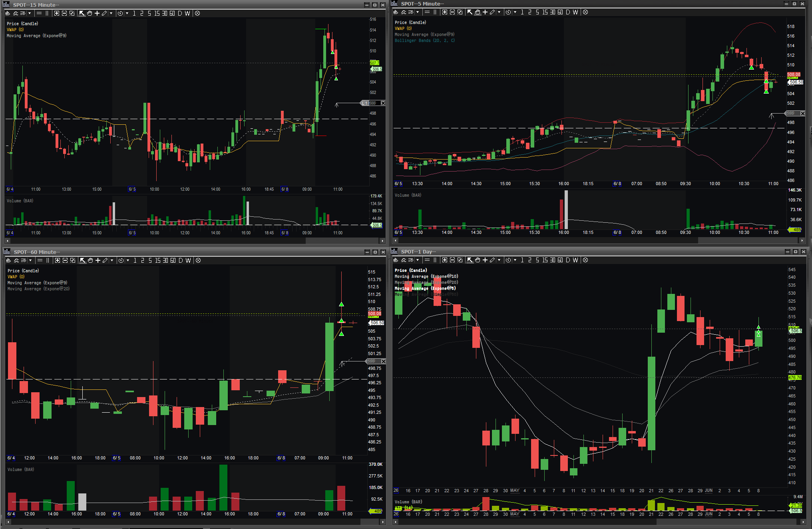Switch SPOT 15 Minute chart to 5 minute interval
812x529 pixels.
pos(149,13)
